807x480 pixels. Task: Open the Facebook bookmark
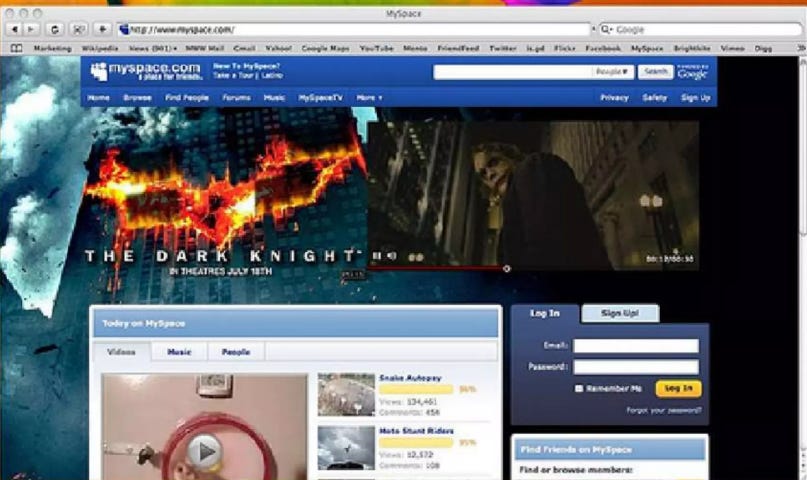click(x=603, y=48)
